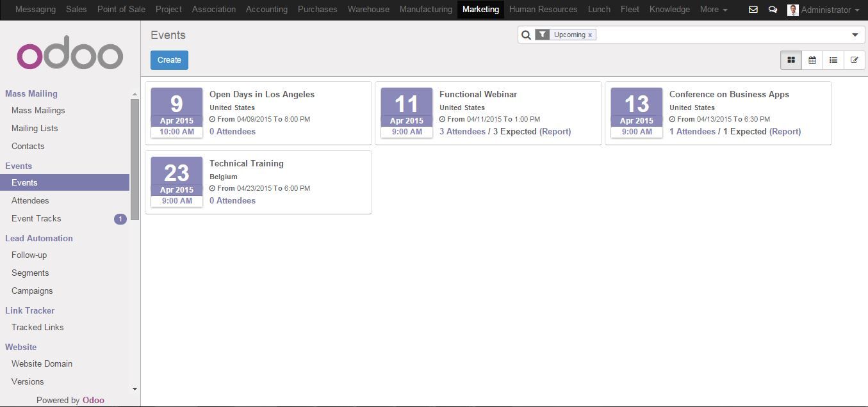This screenshot has width=868, height=407.
Task: Click the events search input field
Action: point(721,35)
